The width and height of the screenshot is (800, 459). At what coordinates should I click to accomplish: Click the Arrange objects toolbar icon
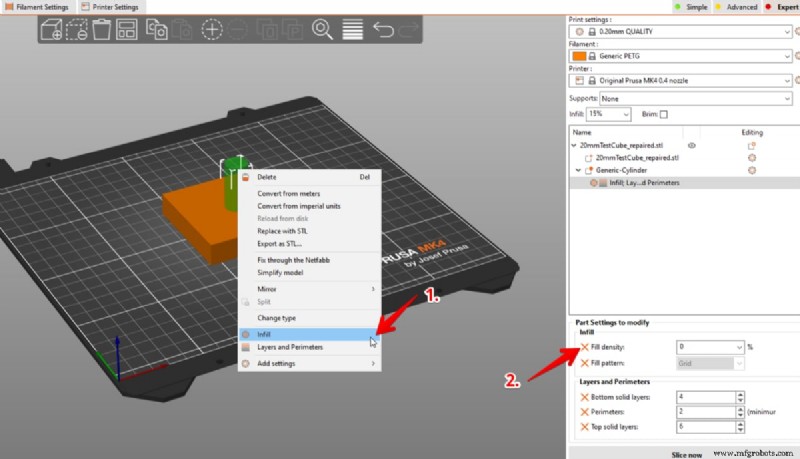pos(127,30)
